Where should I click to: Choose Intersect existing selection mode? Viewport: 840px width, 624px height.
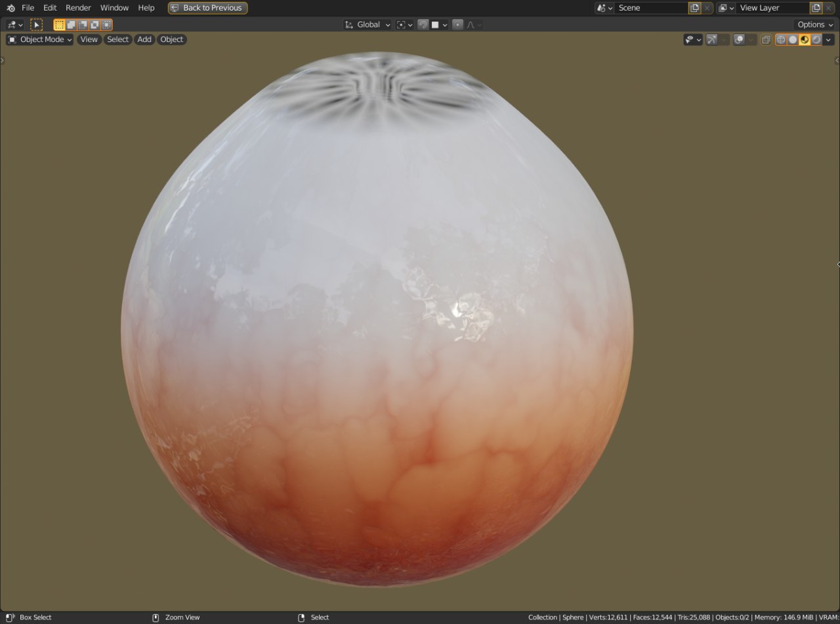106,25
